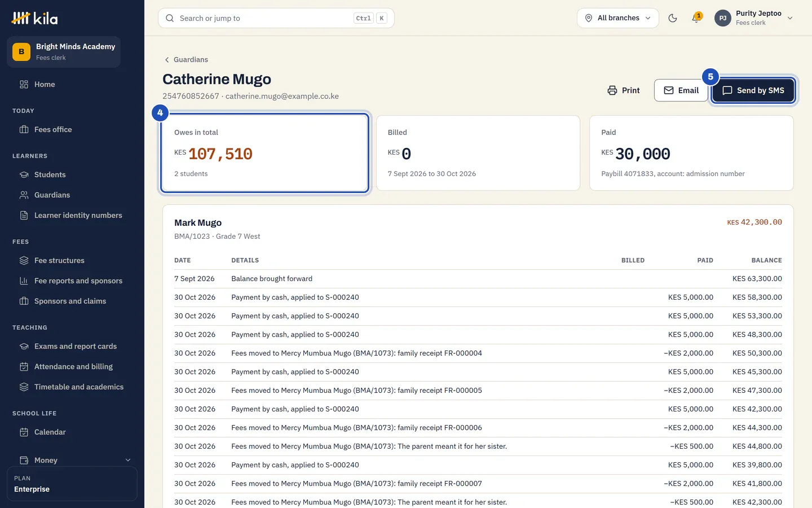The width and height of the screenshot is (812, 508).
Task: Click the Kila logo
Action: click(34, 18)
